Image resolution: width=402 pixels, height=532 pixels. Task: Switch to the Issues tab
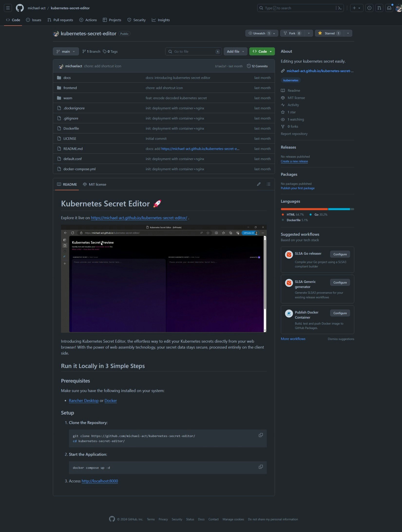(34, 20)
